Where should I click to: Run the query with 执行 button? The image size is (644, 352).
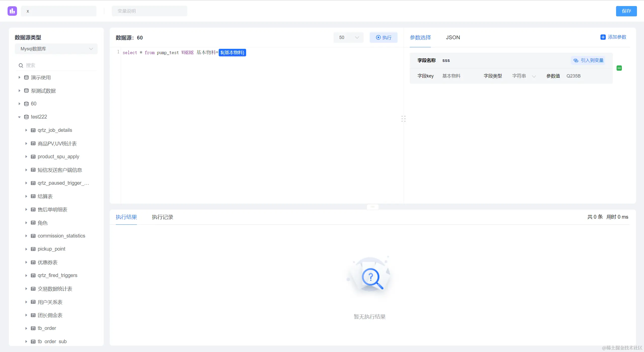point(383,37)
